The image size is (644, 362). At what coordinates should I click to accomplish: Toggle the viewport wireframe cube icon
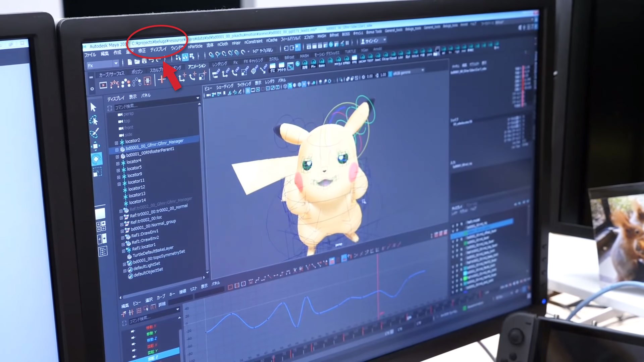tap(285, 86)
